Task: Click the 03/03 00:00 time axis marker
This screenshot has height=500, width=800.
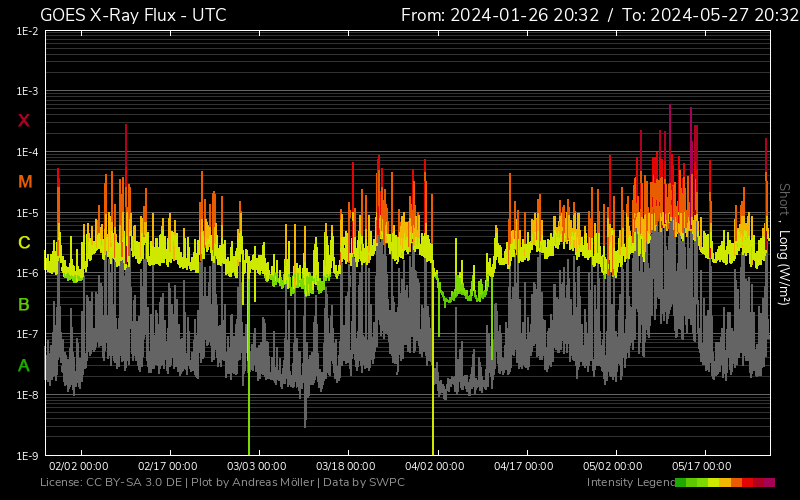Action: [257, 466]
